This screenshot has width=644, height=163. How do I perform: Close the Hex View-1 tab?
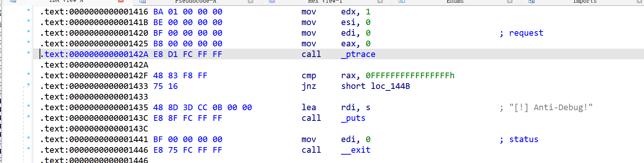point(380,1)
